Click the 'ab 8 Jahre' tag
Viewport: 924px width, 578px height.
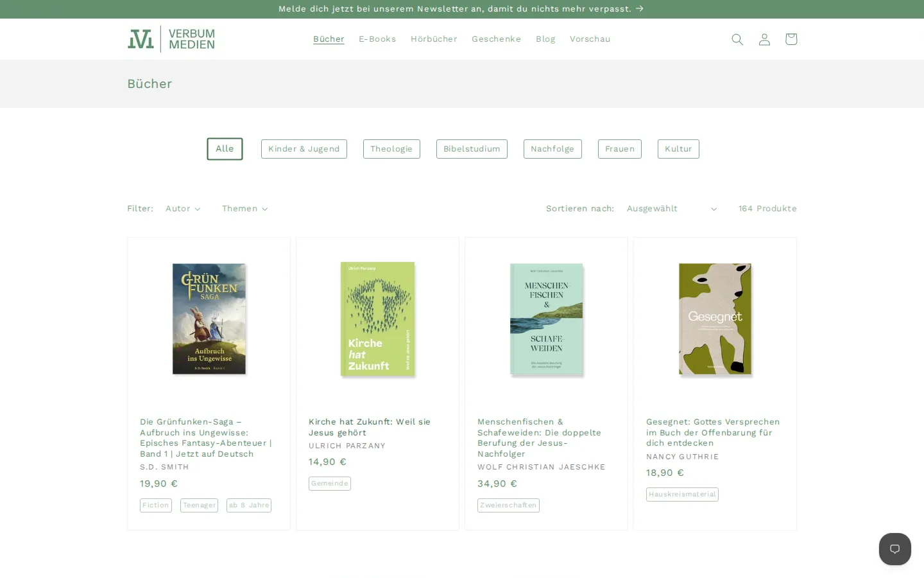click(x=249, y=505)
